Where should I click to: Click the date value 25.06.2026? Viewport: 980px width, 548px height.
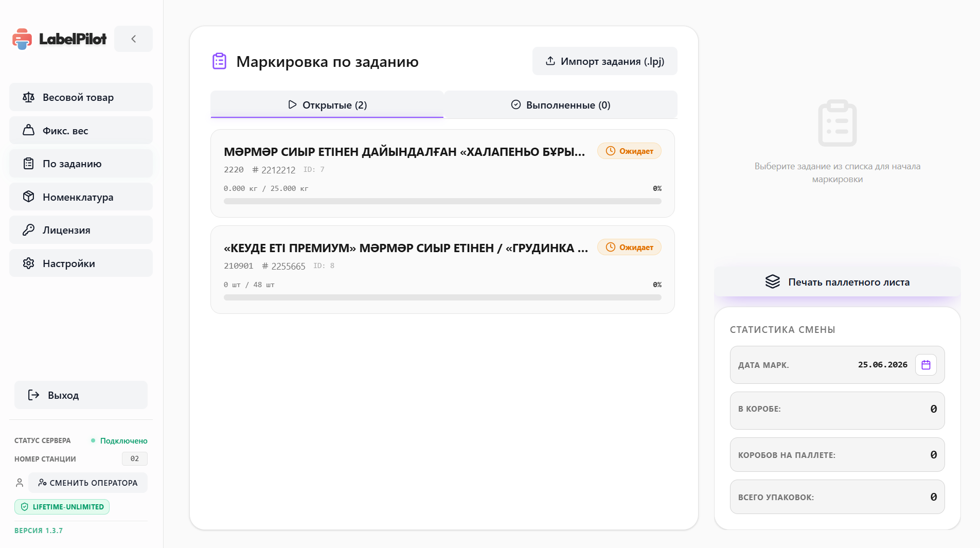883,365
